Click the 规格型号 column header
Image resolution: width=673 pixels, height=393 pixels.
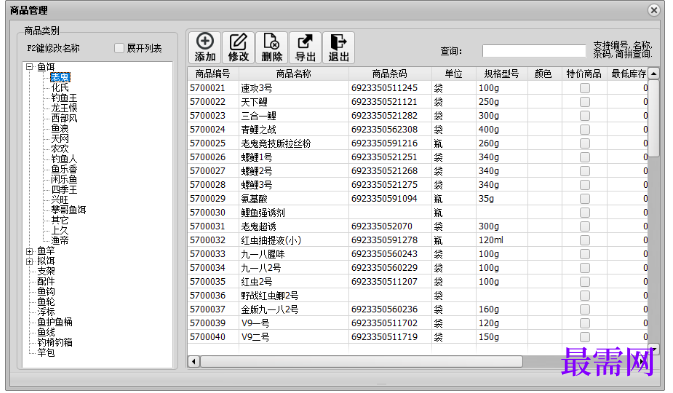point(501,74)
